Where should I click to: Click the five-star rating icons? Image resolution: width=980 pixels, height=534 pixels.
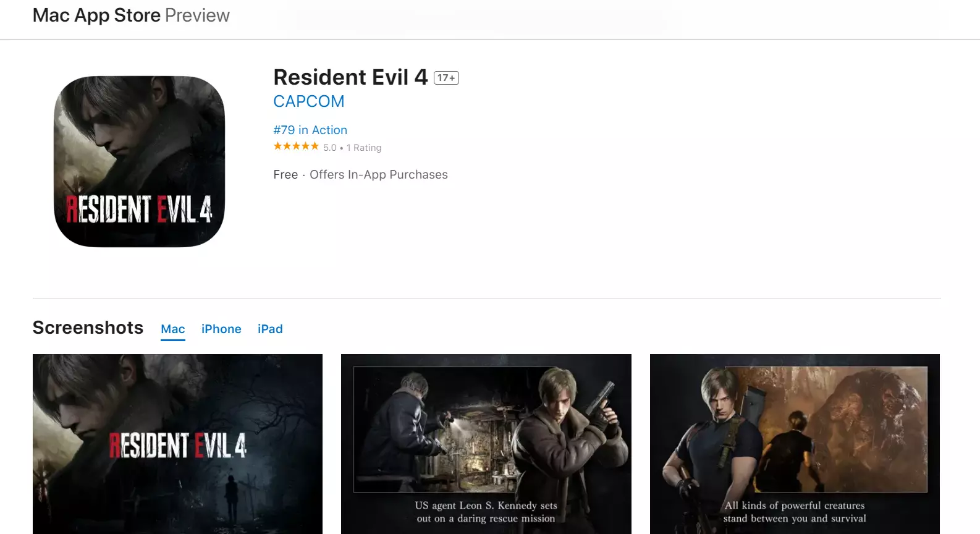pyautogui.click(x=296, y=146)
